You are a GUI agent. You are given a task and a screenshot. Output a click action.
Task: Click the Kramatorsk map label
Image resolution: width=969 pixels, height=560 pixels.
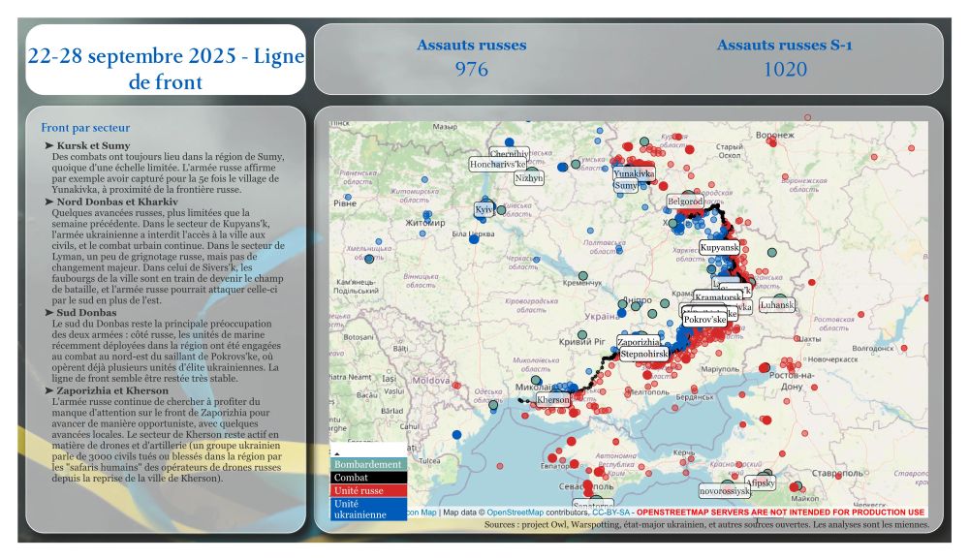(x=717, y=296)
